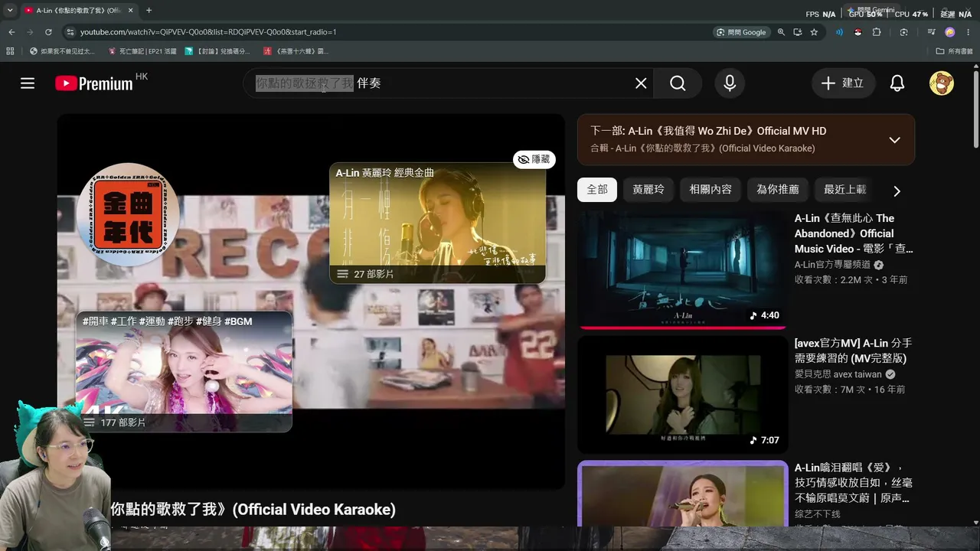The width and height of the screenshot is (980, 551).
Task: Open the bear account avatar menu
Action: point(942,83)
